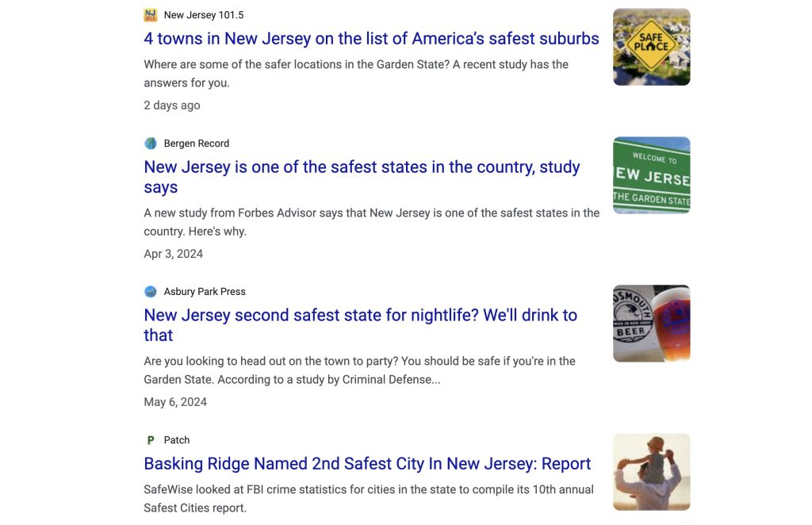Click the Asbury Park Press favicon

pyautogui.click(x=151, y=292)
